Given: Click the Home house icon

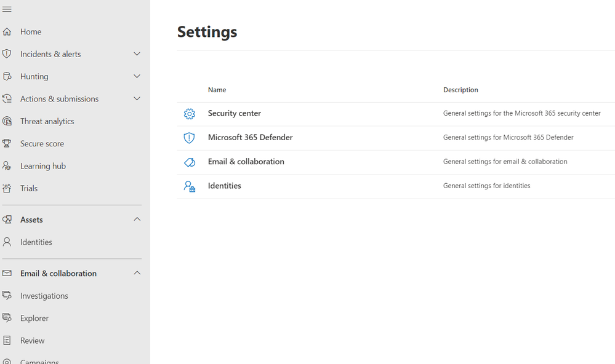Looking at the screenshot, I should click(7, 32).
